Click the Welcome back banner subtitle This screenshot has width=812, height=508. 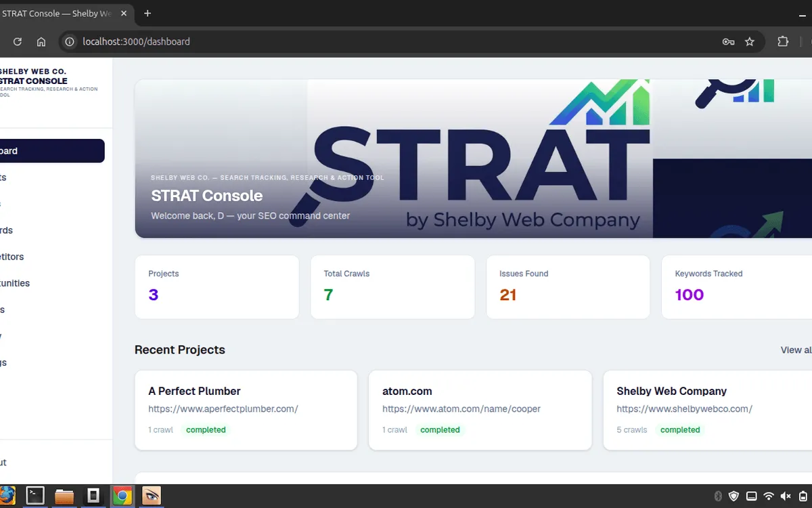pyautogui.click(x=250, y=216)
